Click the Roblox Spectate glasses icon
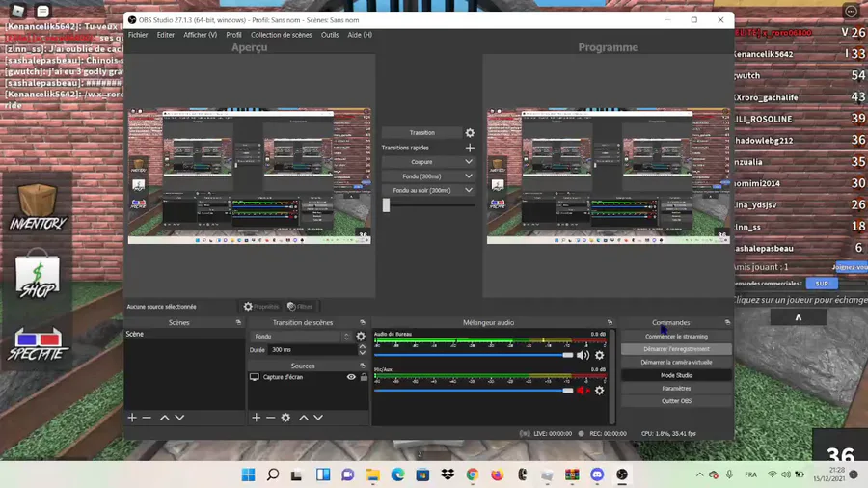This screenshot has height=488, width=868. click(37, 344)
